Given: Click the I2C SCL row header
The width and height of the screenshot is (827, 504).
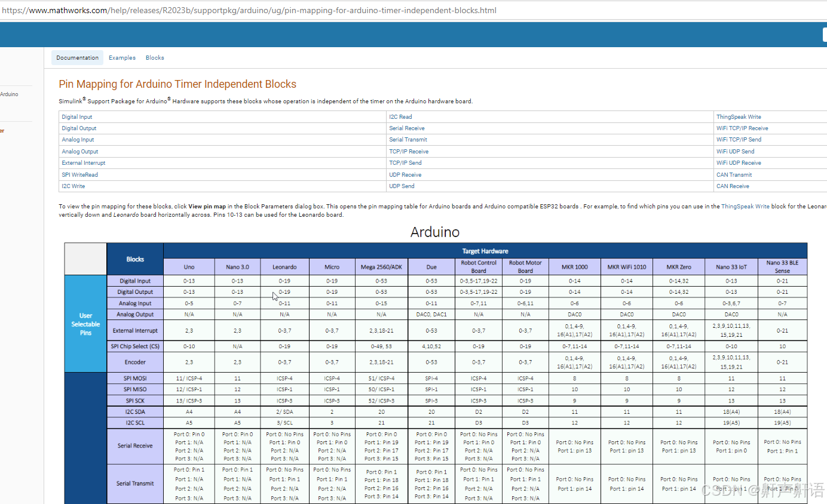Looking at the screenshot, I should tap(135, 423).
